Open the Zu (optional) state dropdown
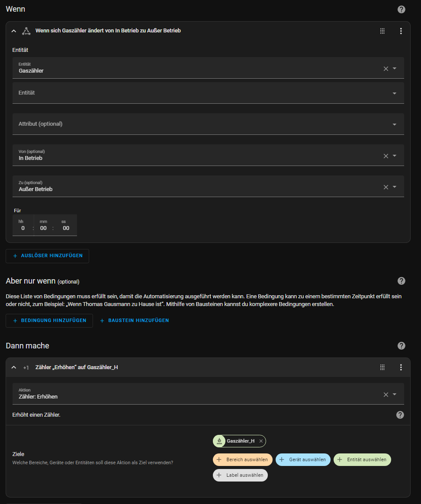421x504 pixels. pyautogui.click(x=394, y=187)
